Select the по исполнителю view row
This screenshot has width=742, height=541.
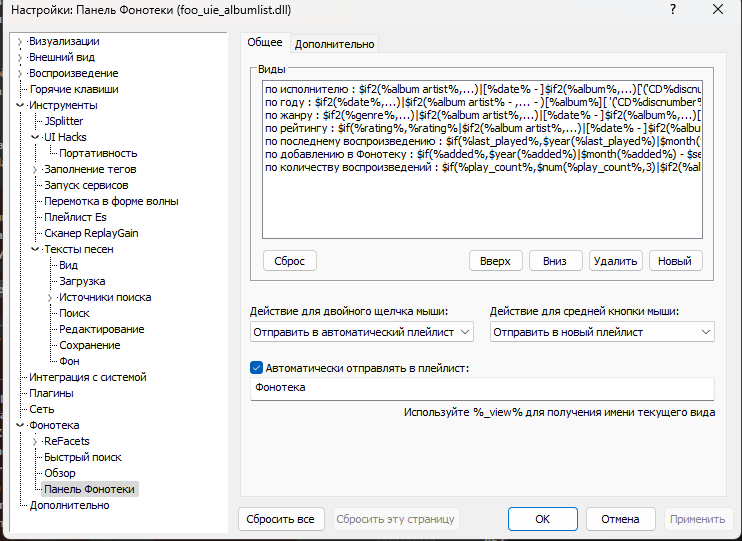pos(482,89)
